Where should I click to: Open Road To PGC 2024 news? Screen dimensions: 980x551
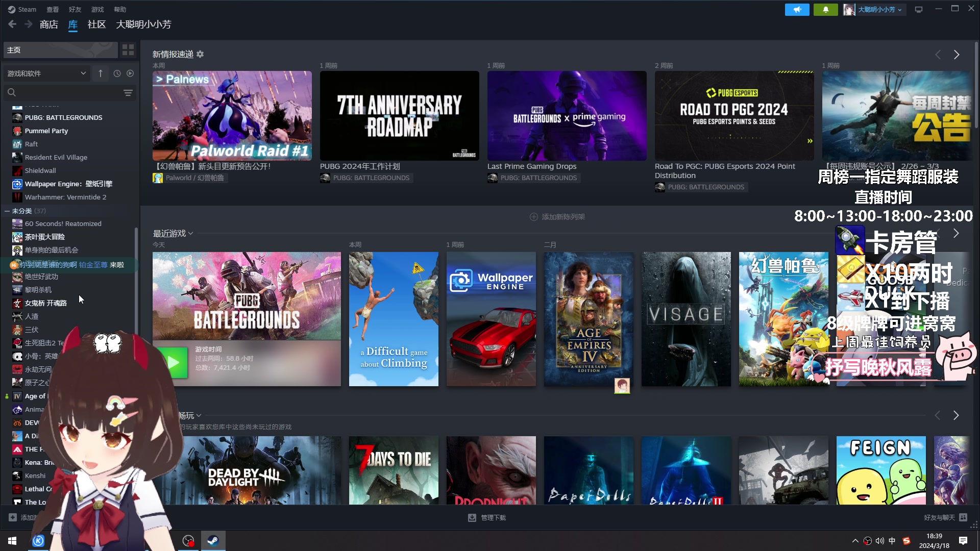pyautogui.click(x=734, y=116)
